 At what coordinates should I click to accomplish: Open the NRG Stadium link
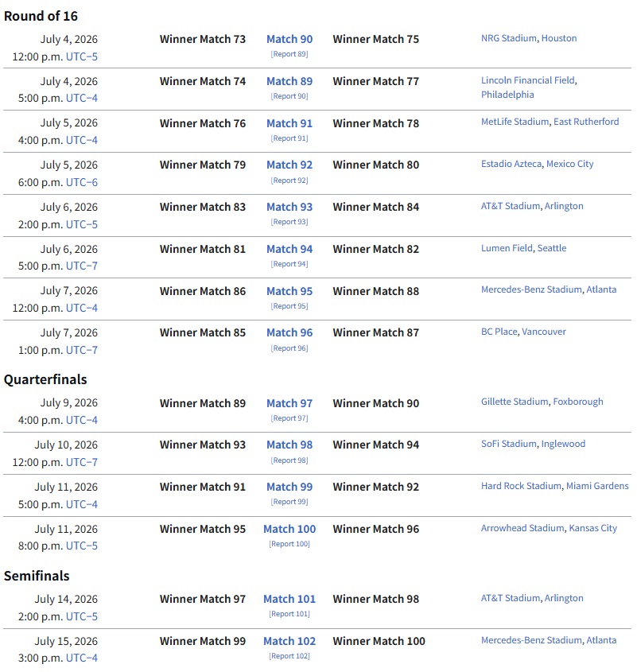(x=509, y=38)
